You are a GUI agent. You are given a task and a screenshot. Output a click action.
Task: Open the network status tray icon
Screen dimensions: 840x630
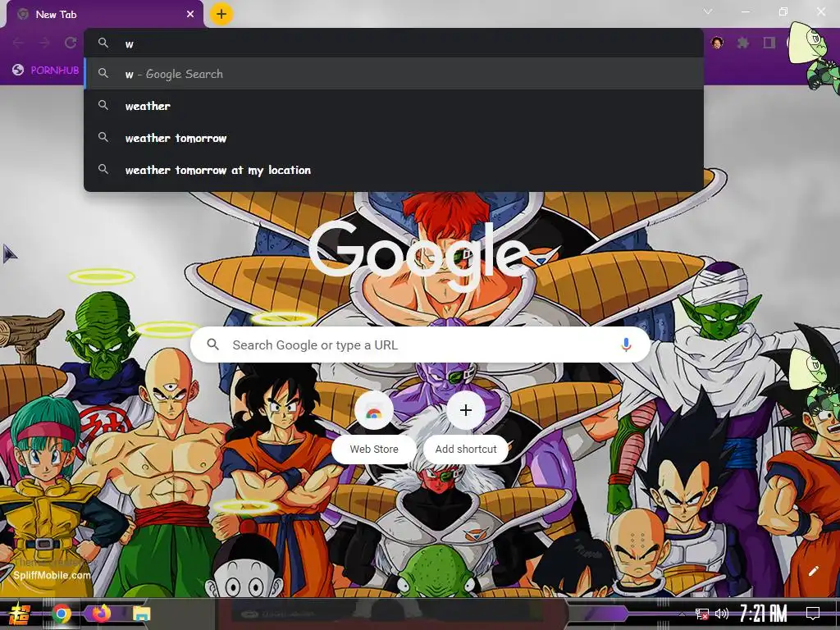tap(701, 614)
